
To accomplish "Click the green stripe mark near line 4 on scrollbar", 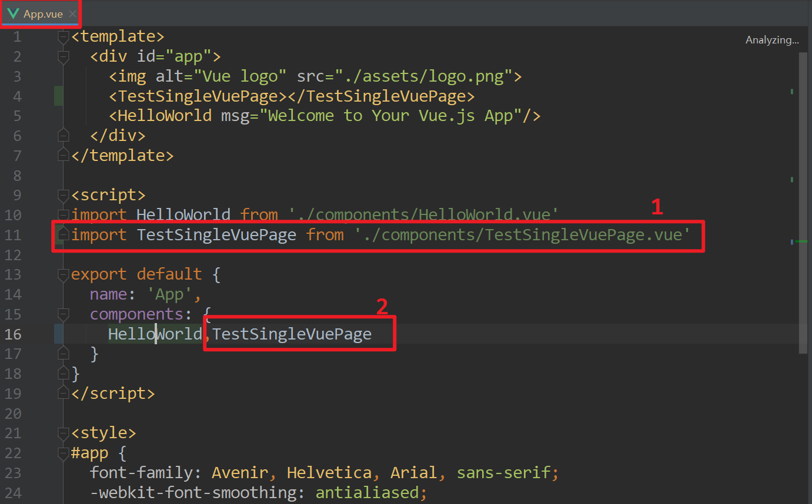I will [792, 91].
